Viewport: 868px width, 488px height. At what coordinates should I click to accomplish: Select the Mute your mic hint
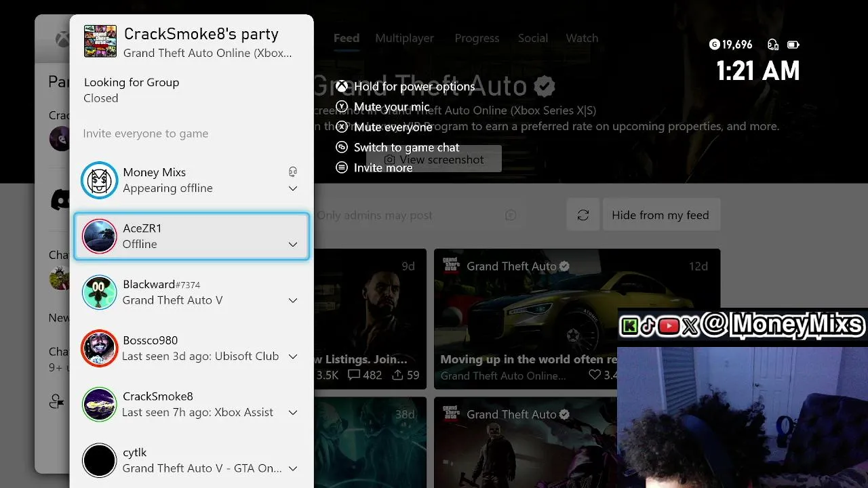pos(392,106)
